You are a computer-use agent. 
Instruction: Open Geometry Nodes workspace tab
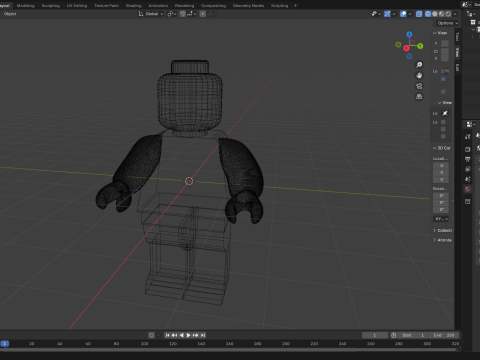click(x=248, y=5)
